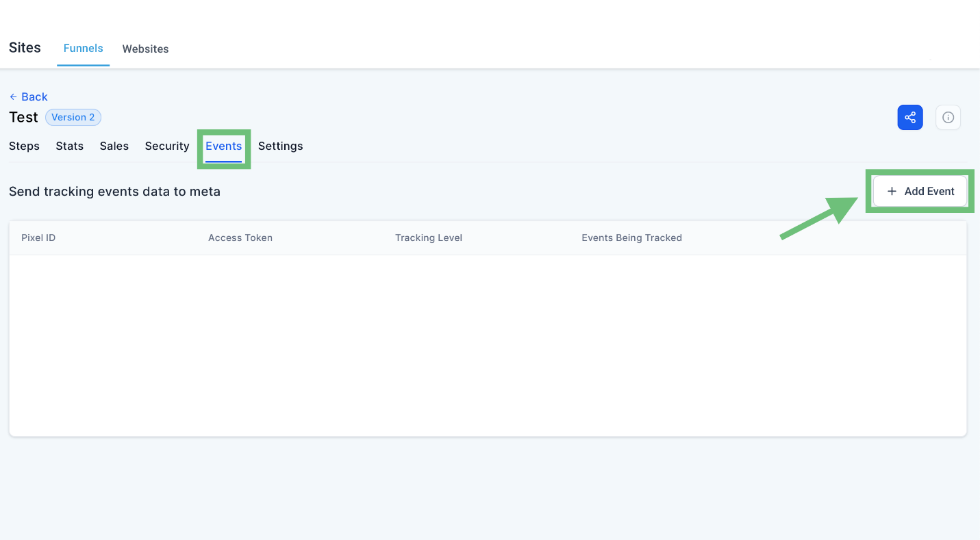Click the Test funnel title
Screen dimensions: 980x540
23,117
